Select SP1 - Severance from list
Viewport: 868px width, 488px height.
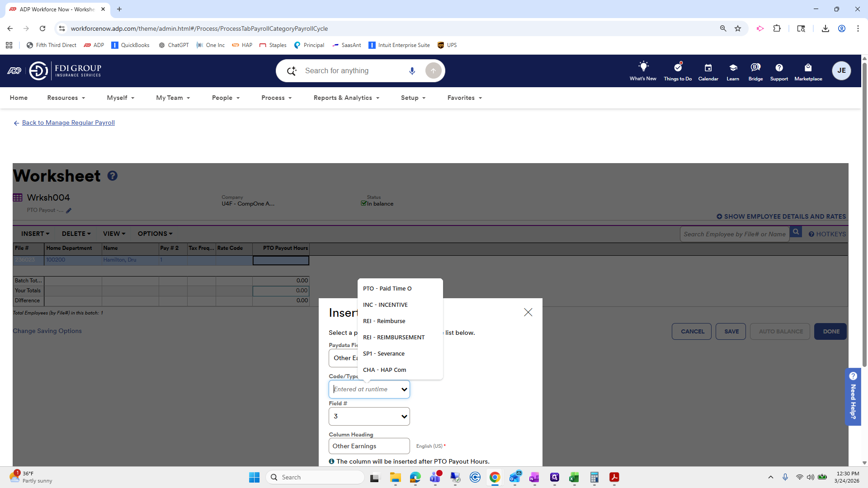point(384,354)
